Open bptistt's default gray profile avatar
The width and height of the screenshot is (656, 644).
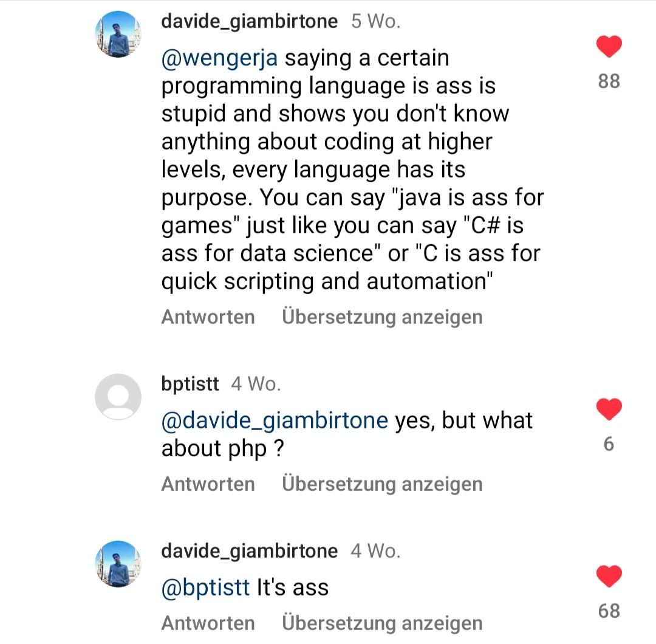point(118,397)
